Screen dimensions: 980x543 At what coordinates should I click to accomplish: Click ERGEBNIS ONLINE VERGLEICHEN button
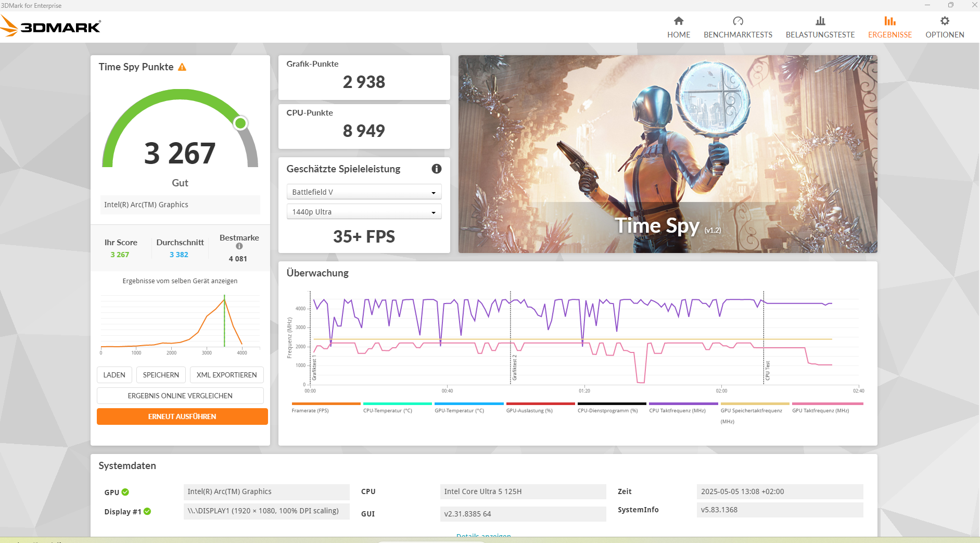coord(180,396)
